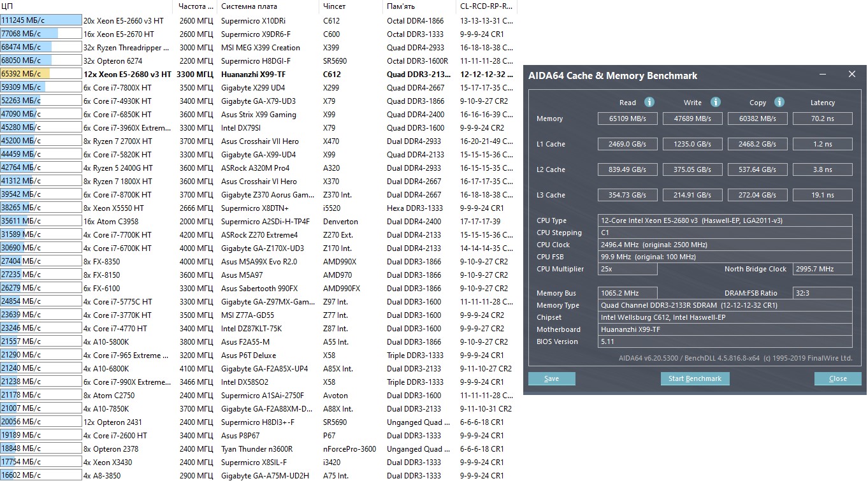Screen dimensions: 868x481
Task: Sort by the Системна плата column header
Action: click(268, 6)
